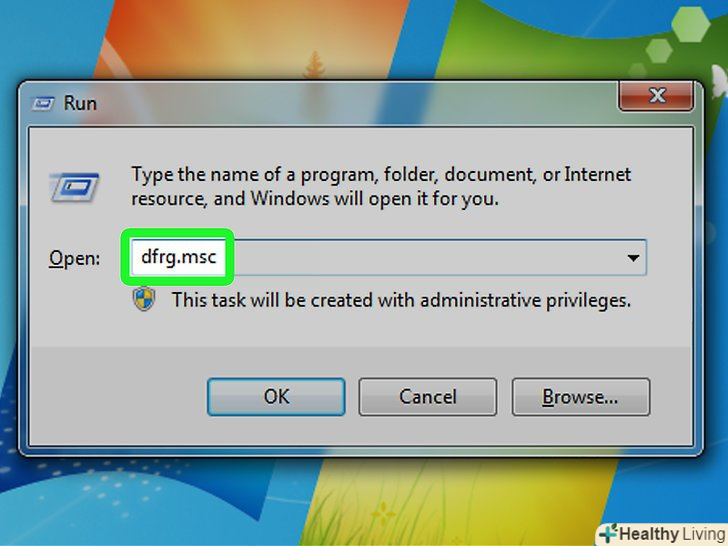This screenshot has height=546, width=728.
Task: Confirm the command with the OK button
Action: (276, 397)
